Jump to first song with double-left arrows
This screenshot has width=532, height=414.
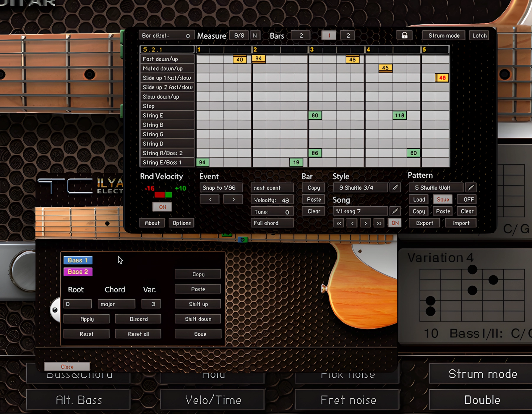pyautogui.click(x=339, y=223)
